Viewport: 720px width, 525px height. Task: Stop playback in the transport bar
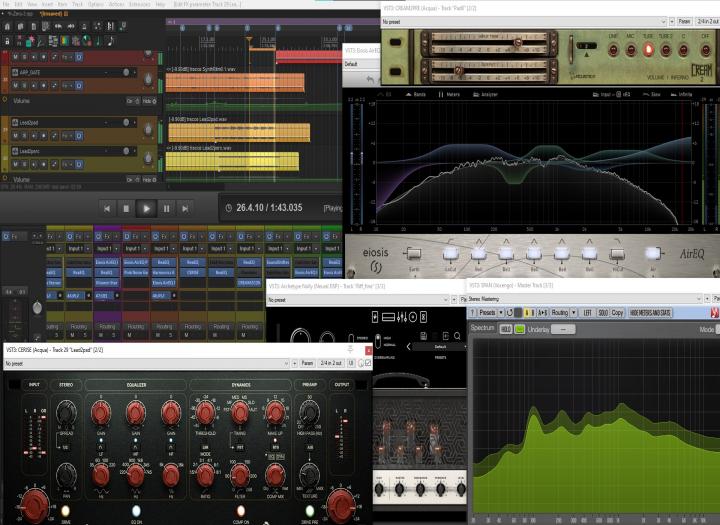click(x=126, y=209)
